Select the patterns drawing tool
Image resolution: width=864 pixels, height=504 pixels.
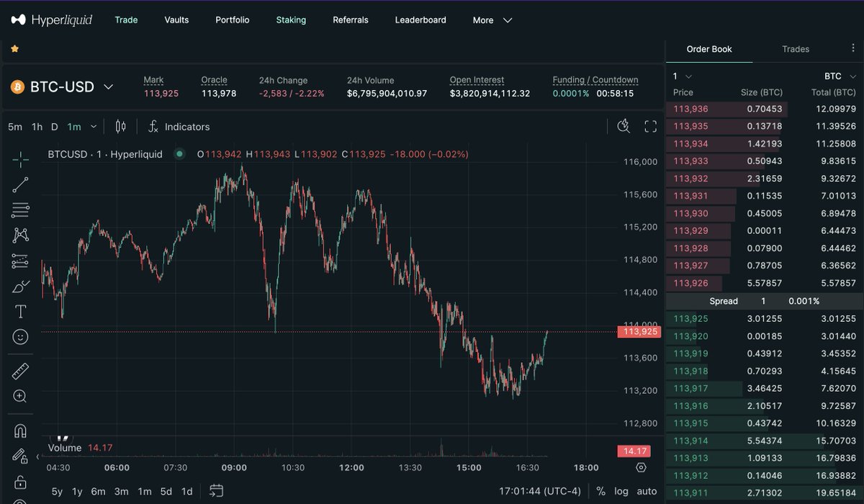click(x=21, y=235)
